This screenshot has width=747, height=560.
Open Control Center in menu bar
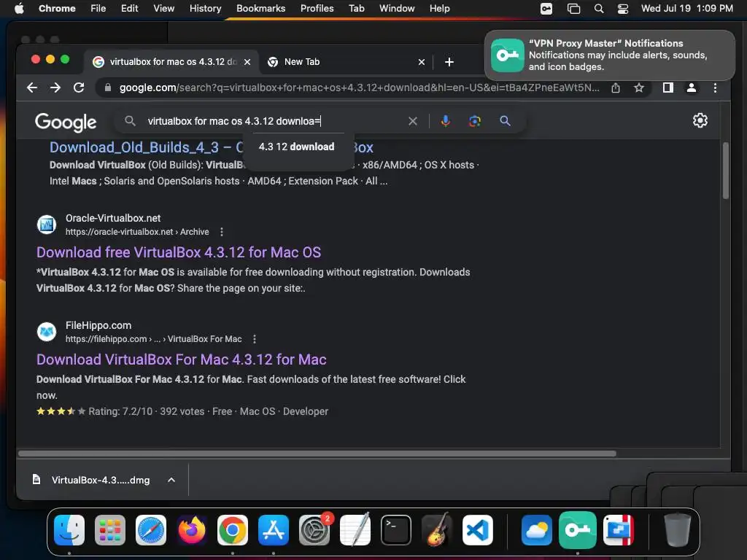point(623,9)
